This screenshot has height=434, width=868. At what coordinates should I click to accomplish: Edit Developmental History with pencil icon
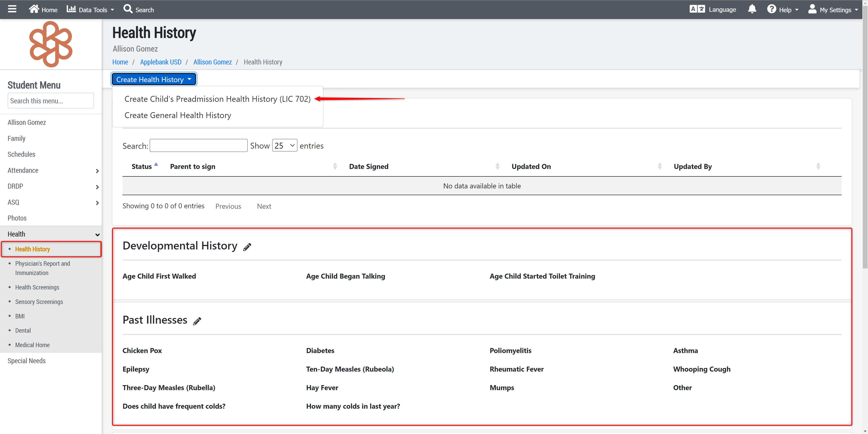[x=247, y=247]
